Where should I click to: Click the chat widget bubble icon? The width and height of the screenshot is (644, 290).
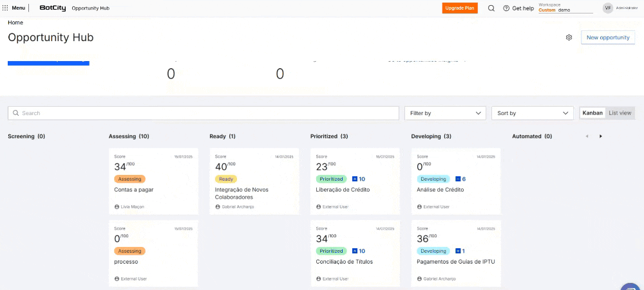[630, 285]
